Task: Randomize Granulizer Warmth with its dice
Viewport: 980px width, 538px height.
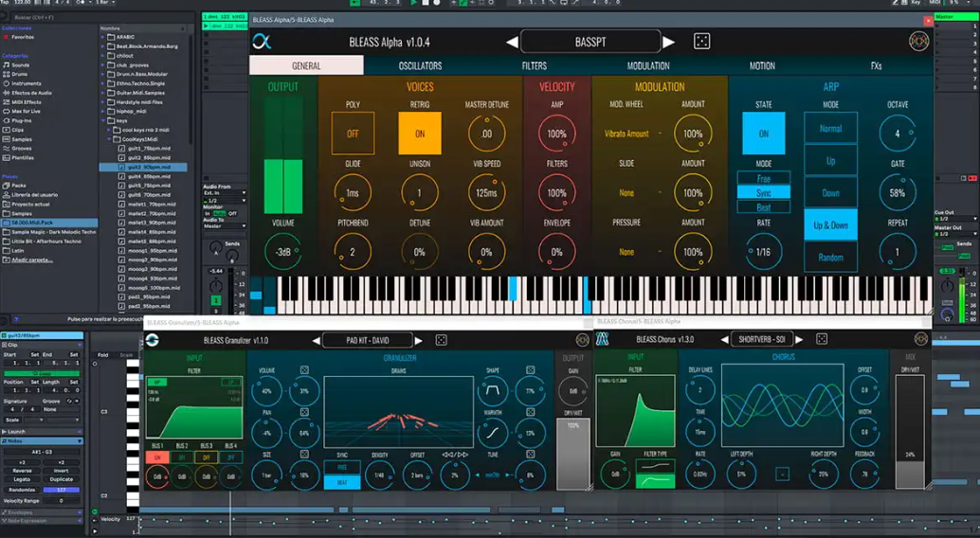Action: tap(530, 412)
